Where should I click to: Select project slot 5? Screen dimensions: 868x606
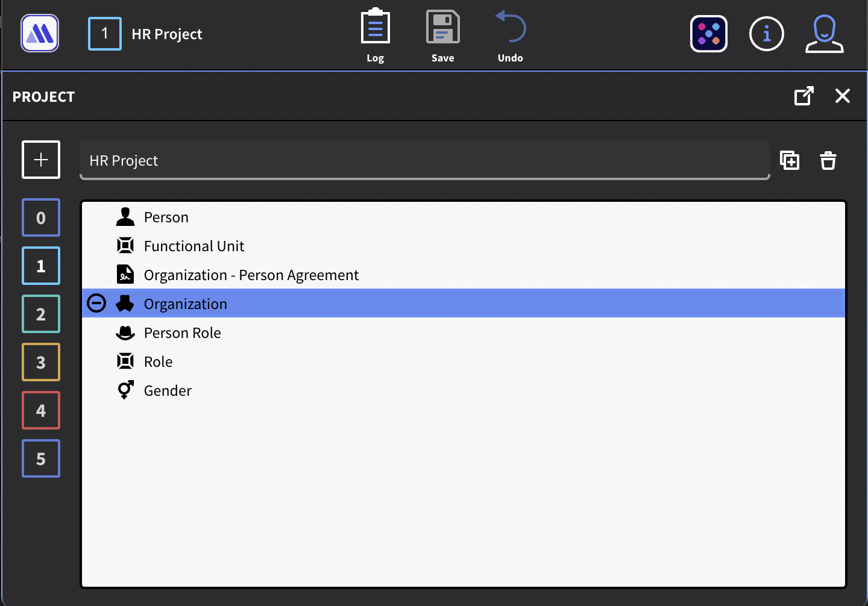click(41, 458)
